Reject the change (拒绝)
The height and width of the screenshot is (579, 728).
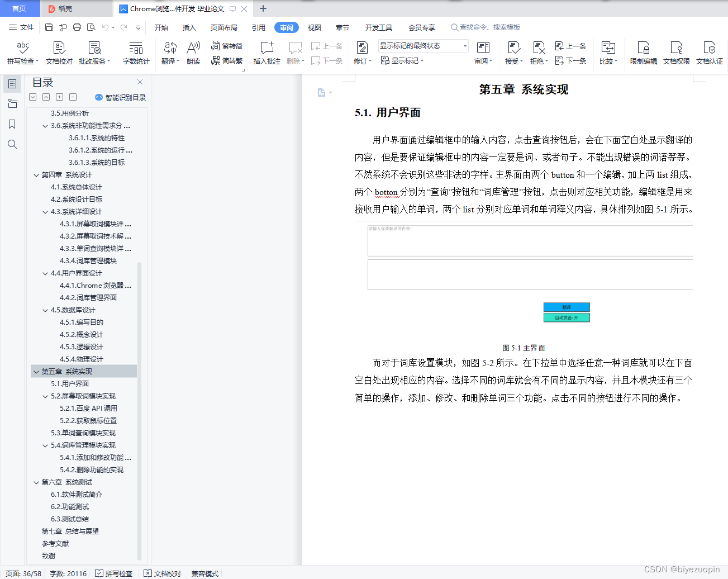(539, 53)
